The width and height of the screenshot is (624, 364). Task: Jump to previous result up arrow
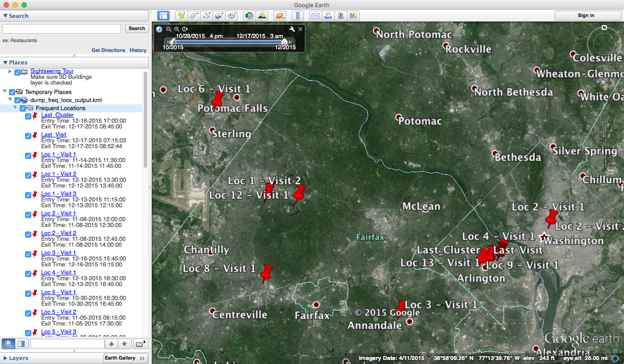[111, 344]
